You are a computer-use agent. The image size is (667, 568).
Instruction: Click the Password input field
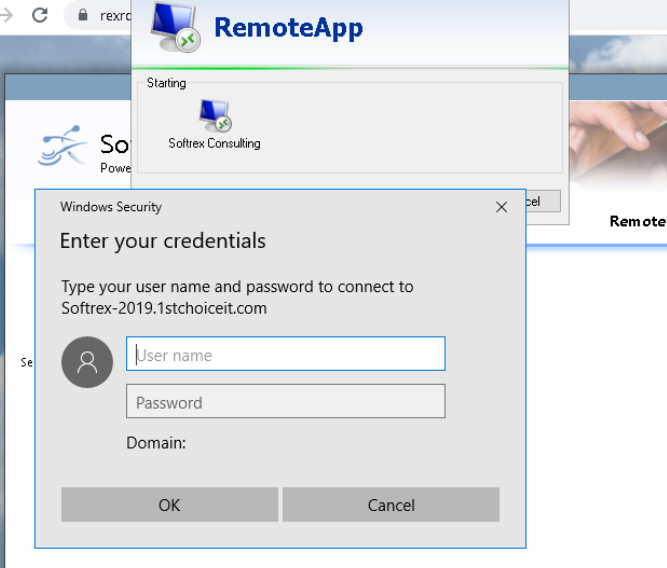pyautogui.click(x=285, y=401)
